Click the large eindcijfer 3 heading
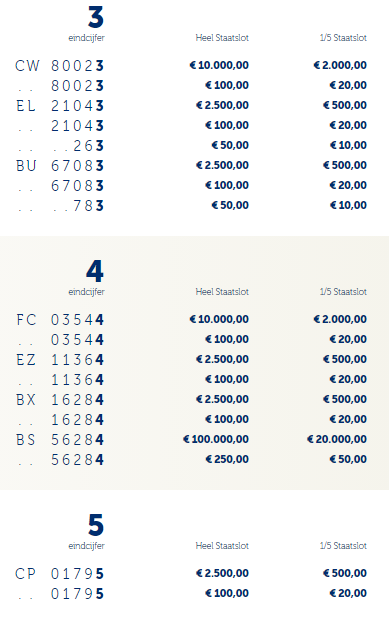 point(96,17)
